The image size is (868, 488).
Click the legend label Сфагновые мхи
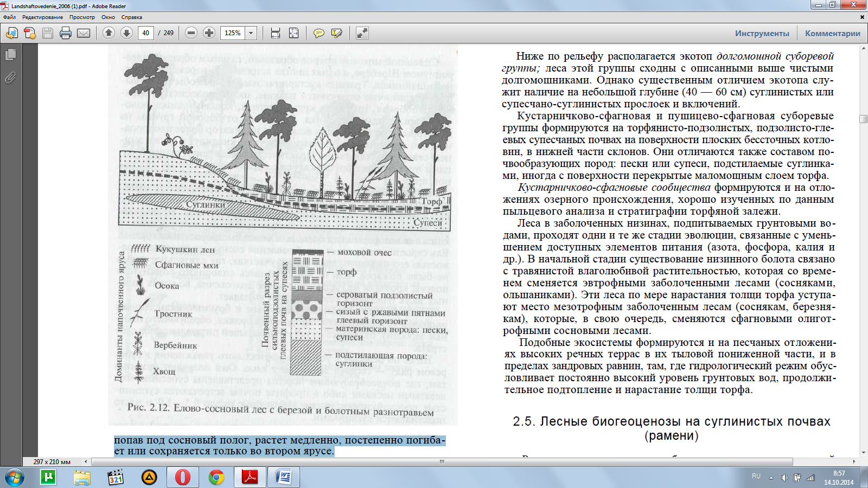click(187, 265)
